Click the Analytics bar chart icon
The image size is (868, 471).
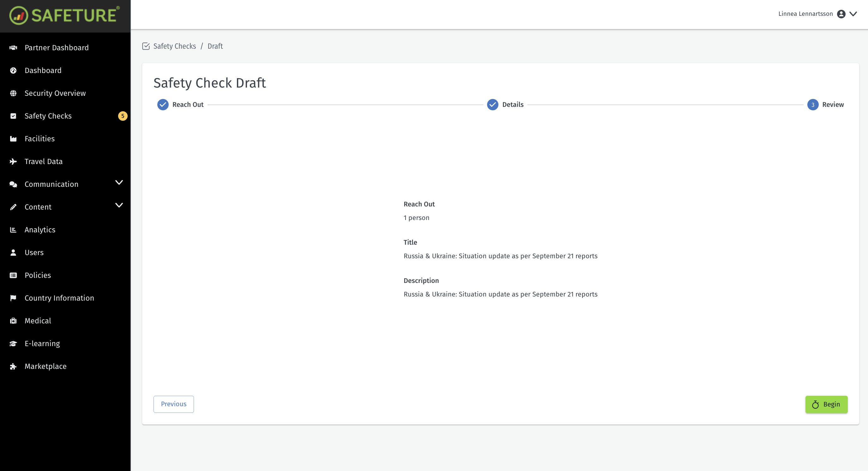[13, 229]
